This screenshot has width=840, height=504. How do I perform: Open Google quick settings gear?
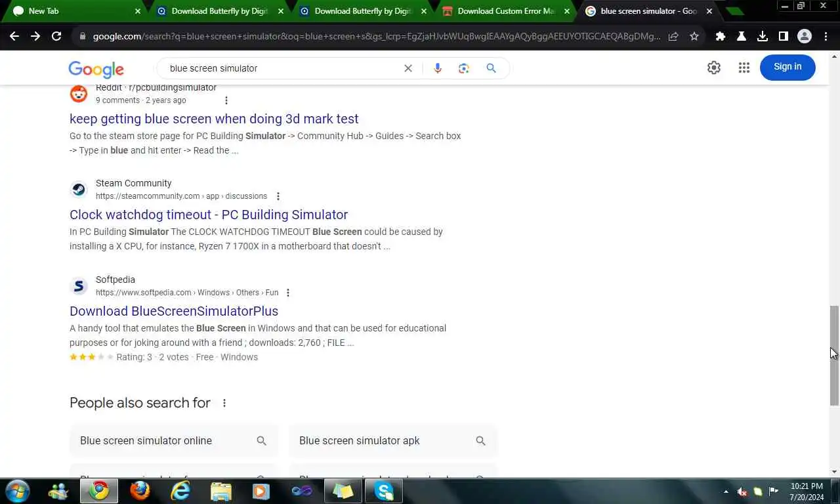click(x=714, y=68)
